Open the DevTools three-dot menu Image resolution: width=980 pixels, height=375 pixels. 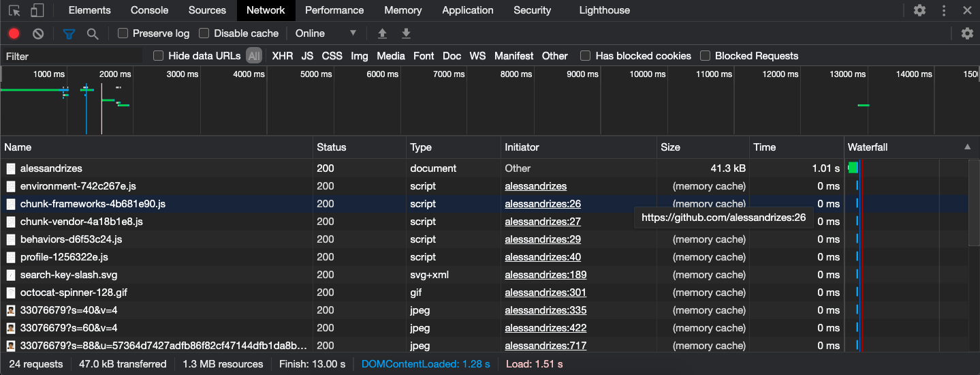944,10
